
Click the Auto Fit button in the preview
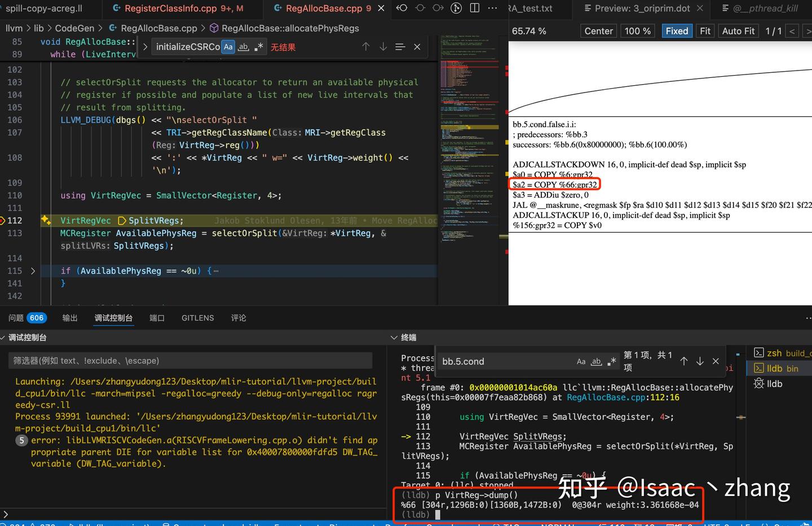[738, 31]
